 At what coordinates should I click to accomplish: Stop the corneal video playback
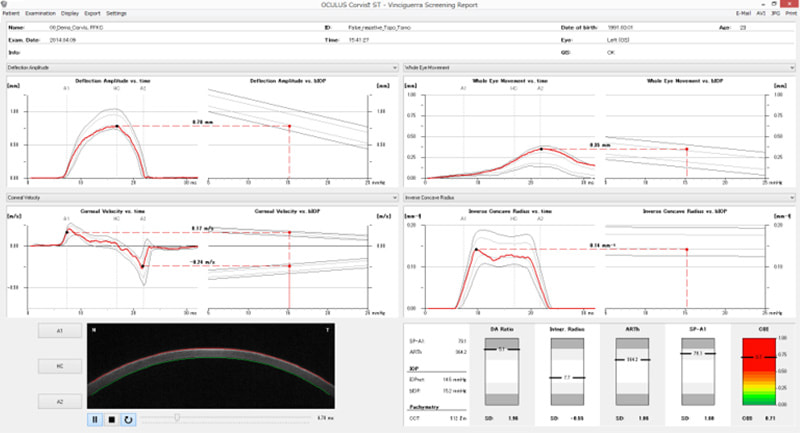click(112, 419)
